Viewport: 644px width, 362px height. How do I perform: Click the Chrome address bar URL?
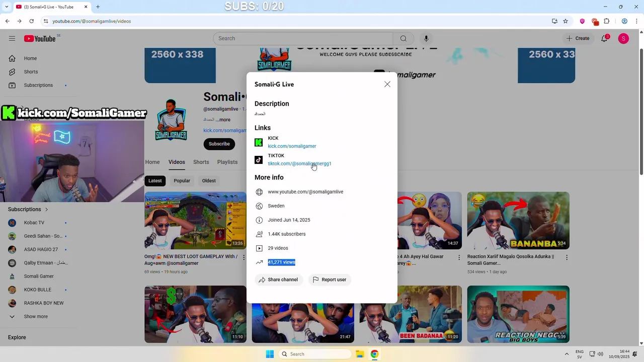coord(92,21)
